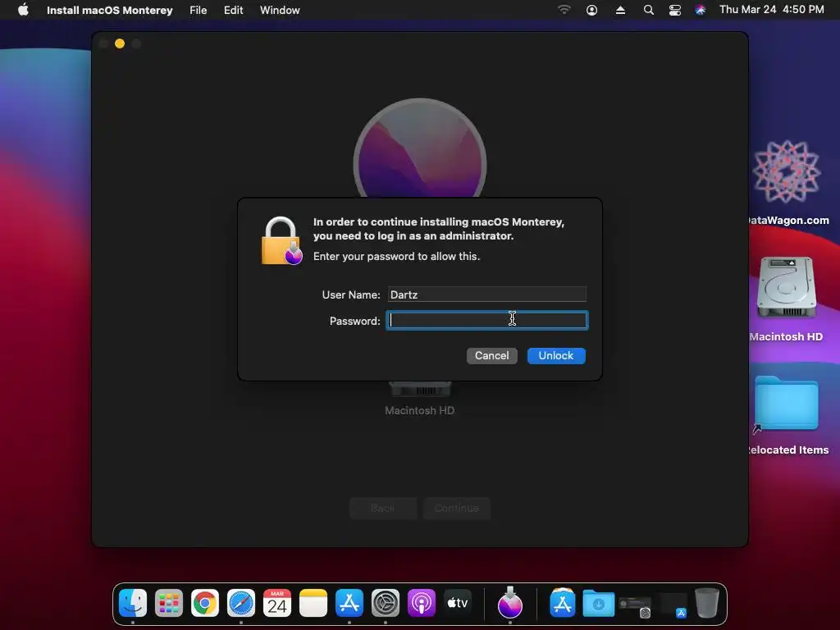Open the Edit menu
This screenshot has height=630, width=840.
pyautogui.click(x=233, y=10)
